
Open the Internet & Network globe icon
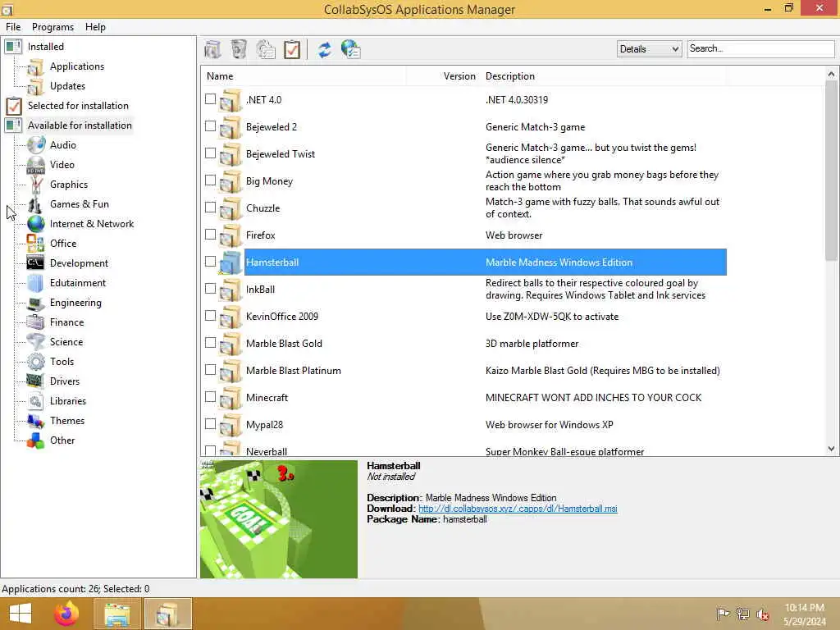[36, 224]
